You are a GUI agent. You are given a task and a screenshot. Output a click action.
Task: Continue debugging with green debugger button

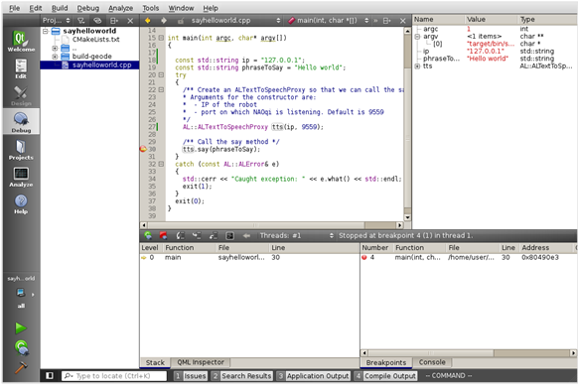(148, 235)
